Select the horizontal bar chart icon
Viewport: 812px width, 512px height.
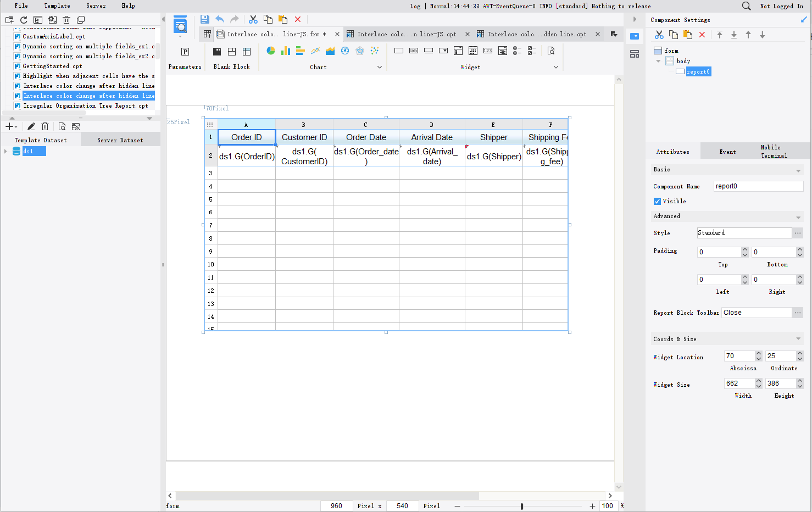click(x=301, y=51)
